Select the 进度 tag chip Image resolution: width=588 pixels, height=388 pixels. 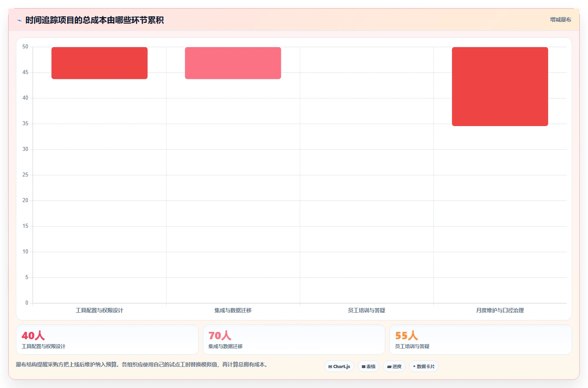[394, 366]
